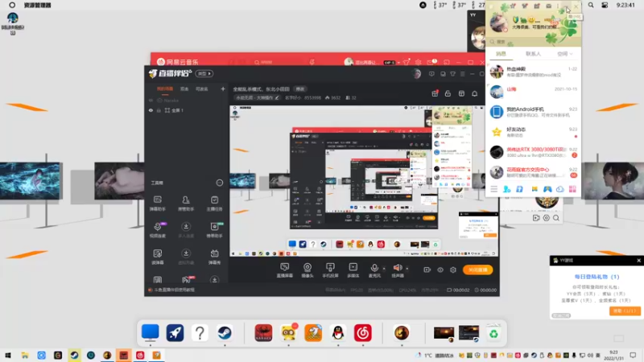Image resolution: width=644 pixels, height=362 pixels.
Task: Click the orange 关闭直播 button
Action: (x=477, y=269)
